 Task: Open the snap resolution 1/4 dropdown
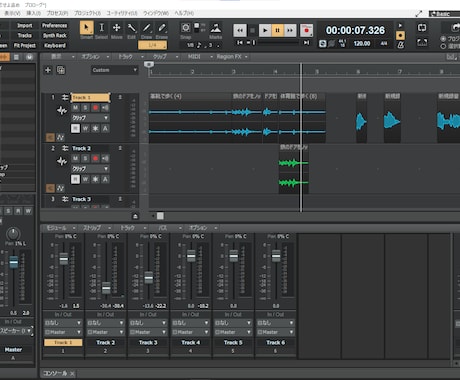pos(153,45)
